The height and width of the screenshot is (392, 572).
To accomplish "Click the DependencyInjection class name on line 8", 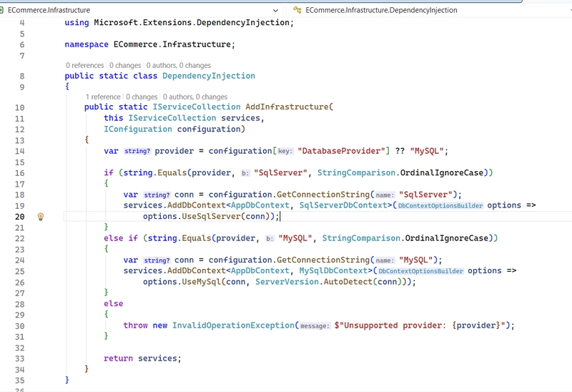I will [x=209, y=76].
